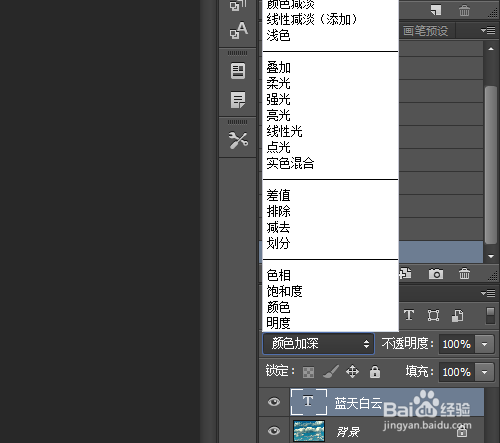
Task: Open brush panel flyout menu
Action: (488, 31)
